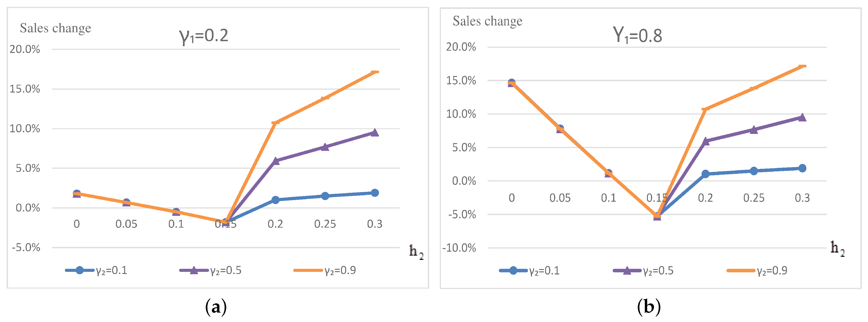Click the blue data point at h₂=0.3 in chart (a)
Image resolution: width=868 pixels, height=322 pixels.
[x=374, y=193]
